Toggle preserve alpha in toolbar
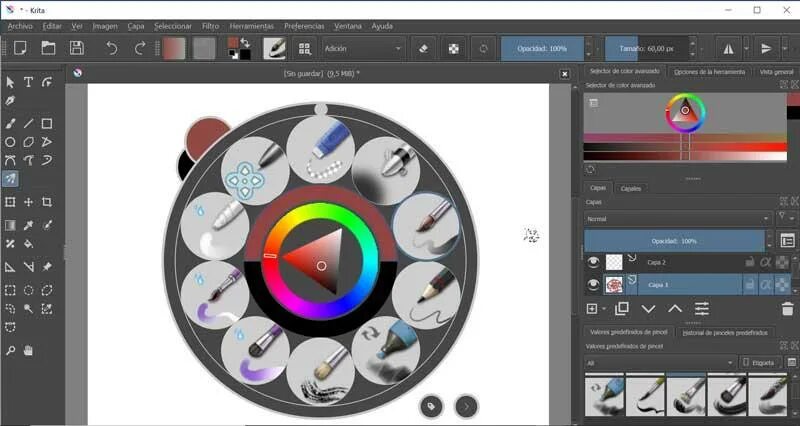Screen dimensions: 800x426 click(x=453, y=48)
